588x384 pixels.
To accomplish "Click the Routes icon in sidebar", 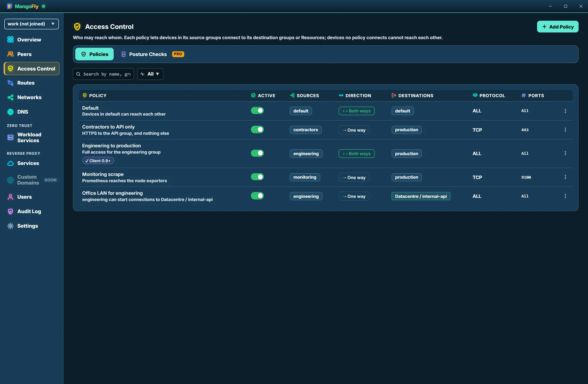I will click(x=10, y=83).
